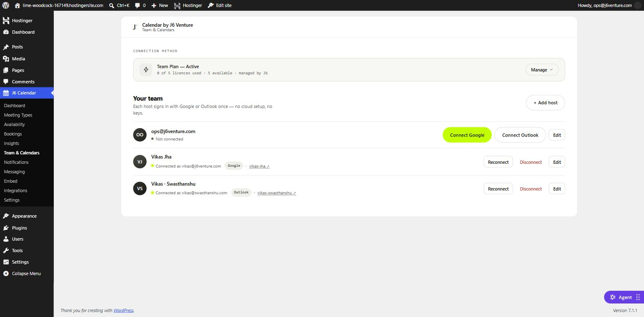Click the lightning bolt Team Plan icon
Image resolution: width=644 pixels, height=317 pixels.
click(146, 70)
